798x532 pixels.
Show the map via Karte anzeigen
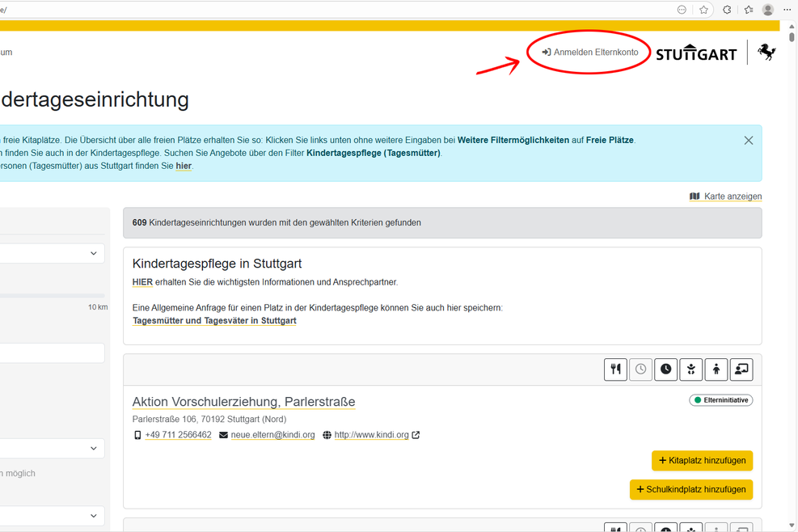pos(725,196)
